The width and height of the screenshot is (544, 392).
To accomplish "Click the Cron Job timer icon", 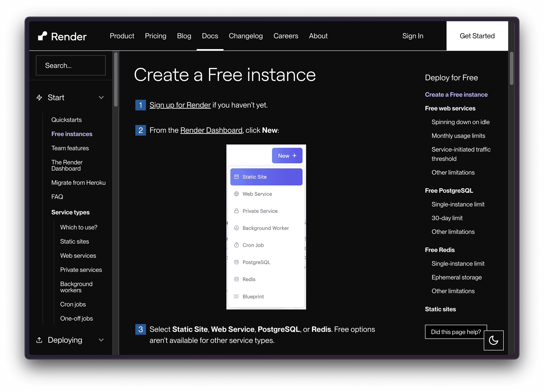I will 237,245.
